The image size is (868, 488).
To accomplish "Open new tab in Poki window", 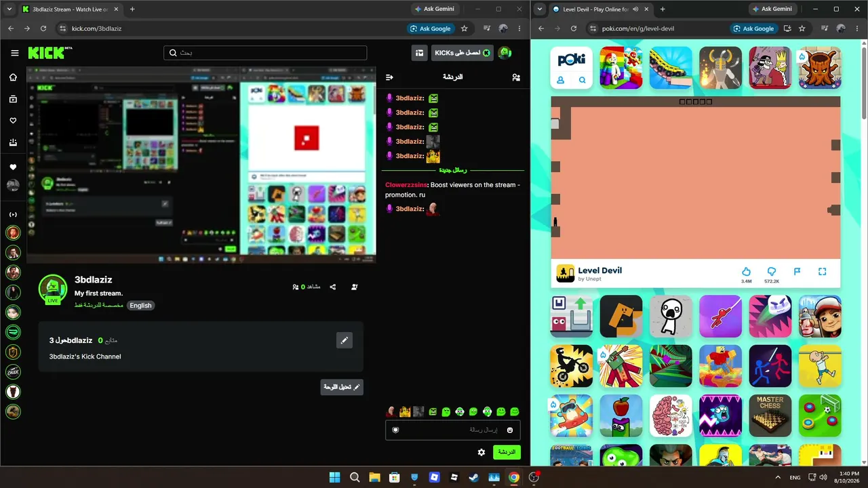I will coord(663,9).
